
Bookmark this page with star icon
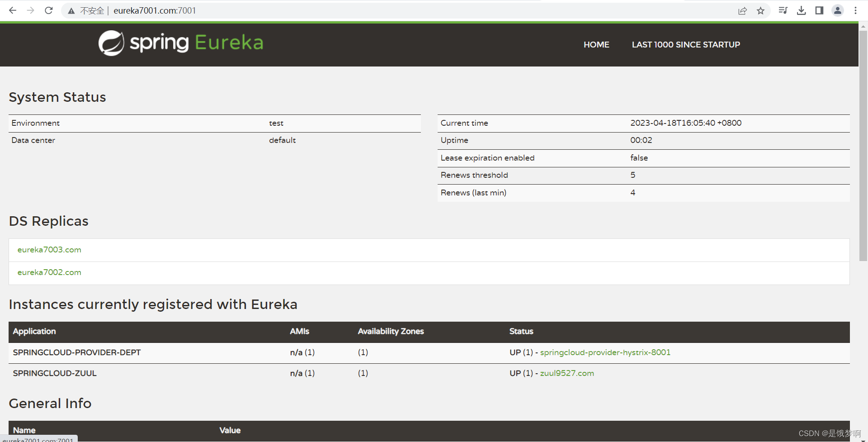pos(761,11)
